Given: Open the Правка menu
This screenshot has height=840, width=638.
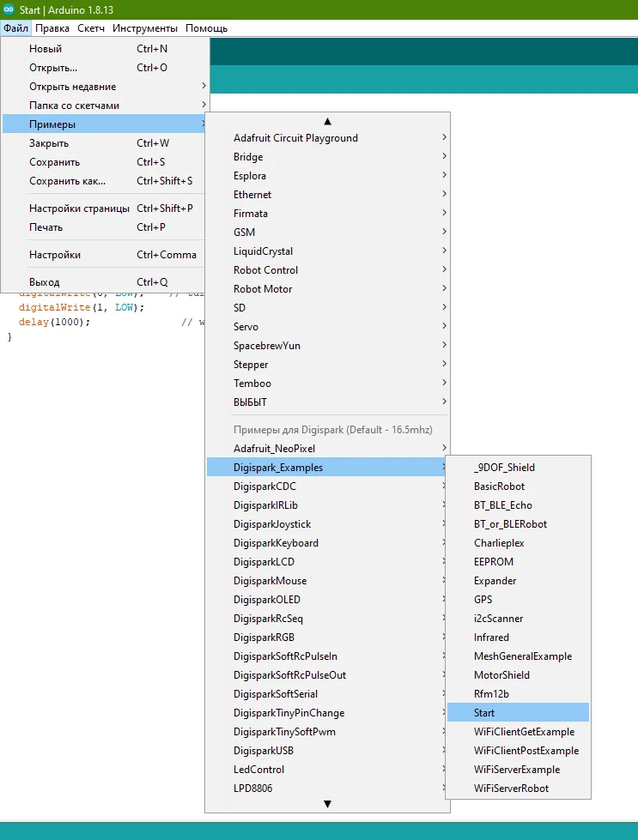Looking at the screenshot, I should (52, 28).
